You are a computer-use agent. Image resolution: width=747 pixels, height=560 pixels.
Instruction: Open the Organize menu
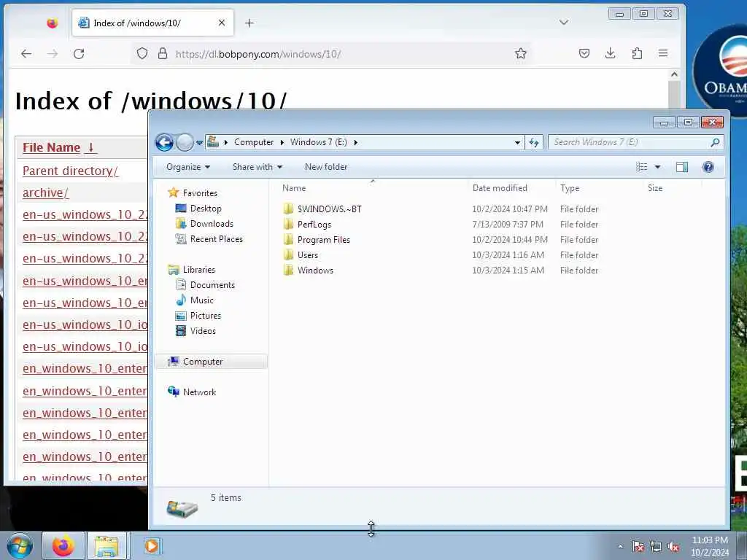coord(188,167)
